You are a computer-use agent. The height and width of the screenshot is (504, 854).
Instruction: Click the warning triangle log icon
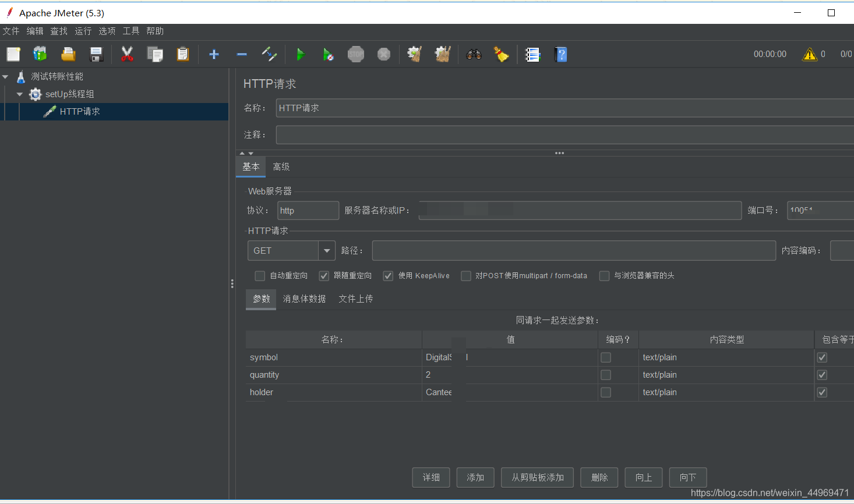click(x=810, y=54)
